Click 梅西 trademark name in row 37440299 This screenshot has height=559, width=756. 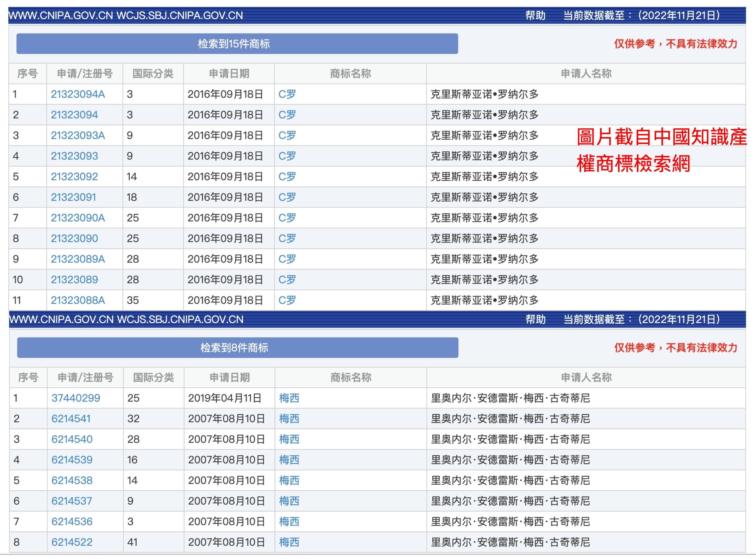(289, 398)
